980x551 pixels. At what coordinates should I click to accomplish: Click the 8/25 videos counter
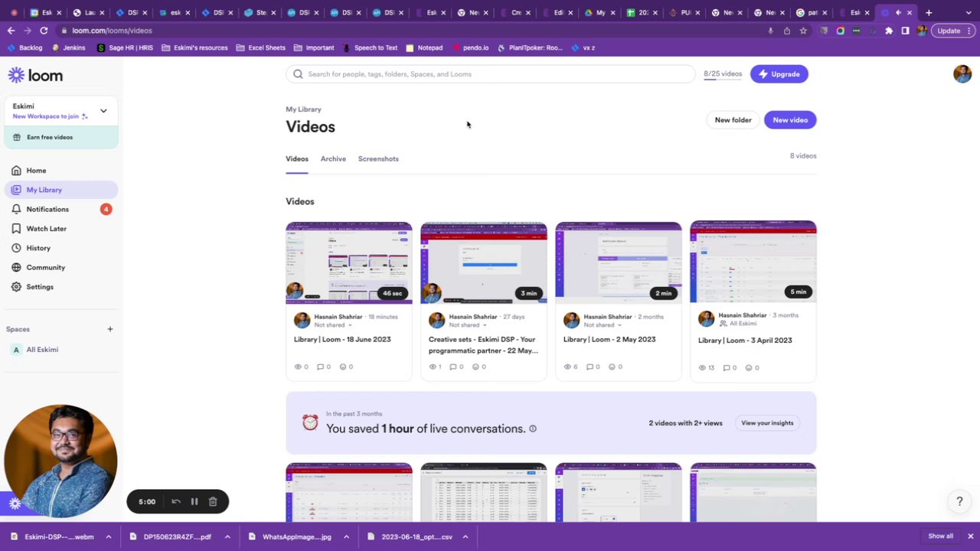pyautogui.click(x=723, y=74)
